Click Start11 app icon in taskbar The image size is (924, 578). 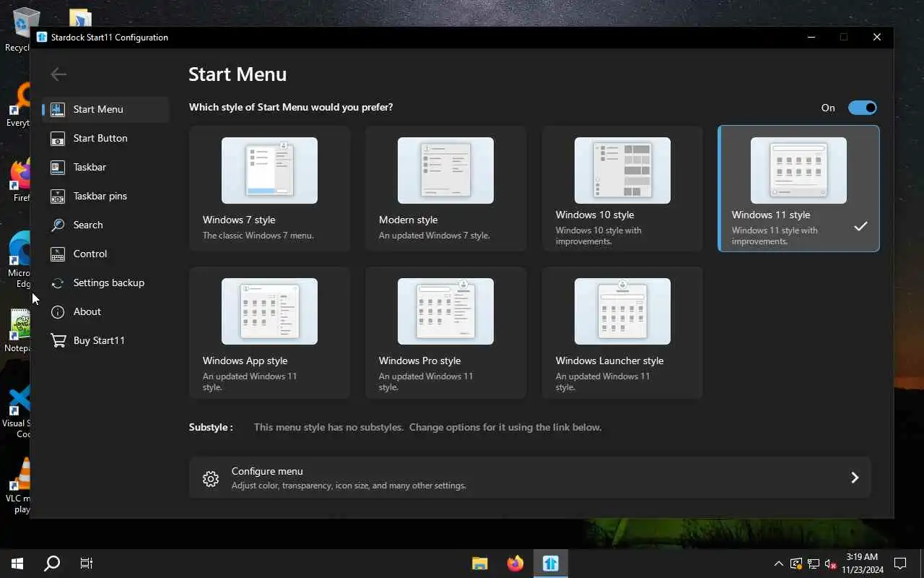pos(551,564)
